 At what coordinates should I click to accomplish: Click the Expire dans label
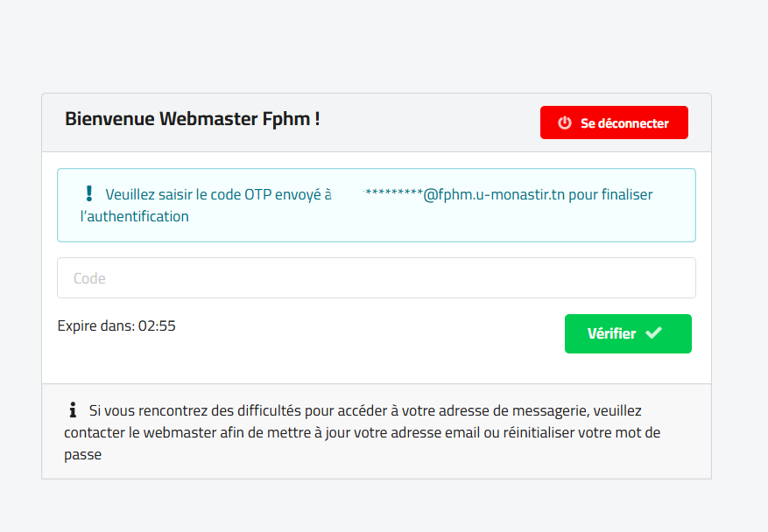coord(95,325)
